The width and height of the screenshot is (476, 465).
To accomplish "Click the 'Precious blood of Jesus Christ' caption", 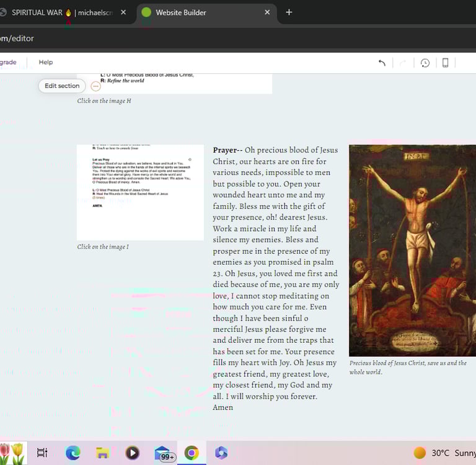I will pos(408,368).
